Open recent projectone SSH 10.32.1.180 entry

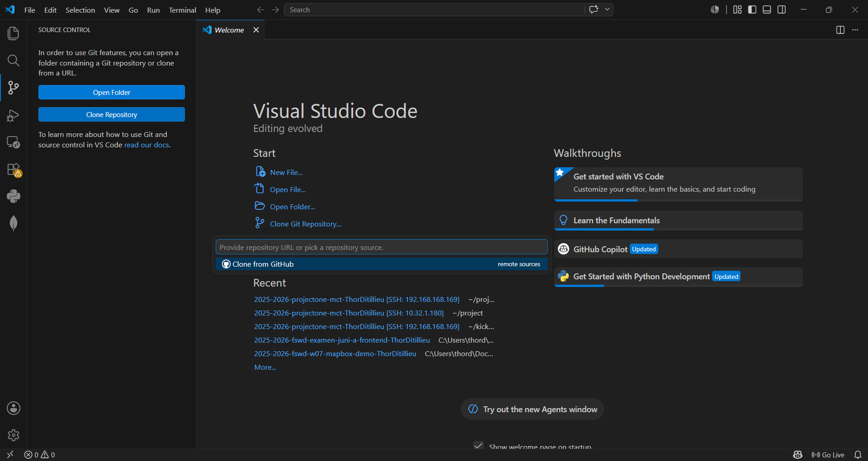coord(349,313)
